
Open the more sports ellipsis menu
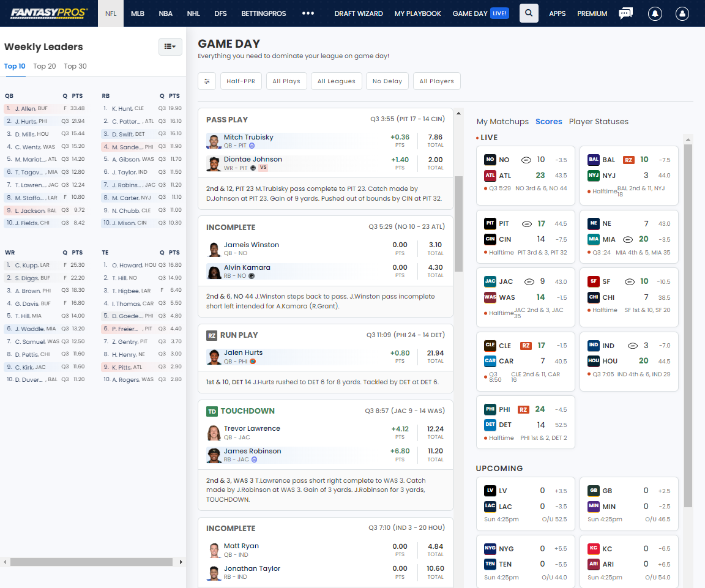(x=308, y=13)
